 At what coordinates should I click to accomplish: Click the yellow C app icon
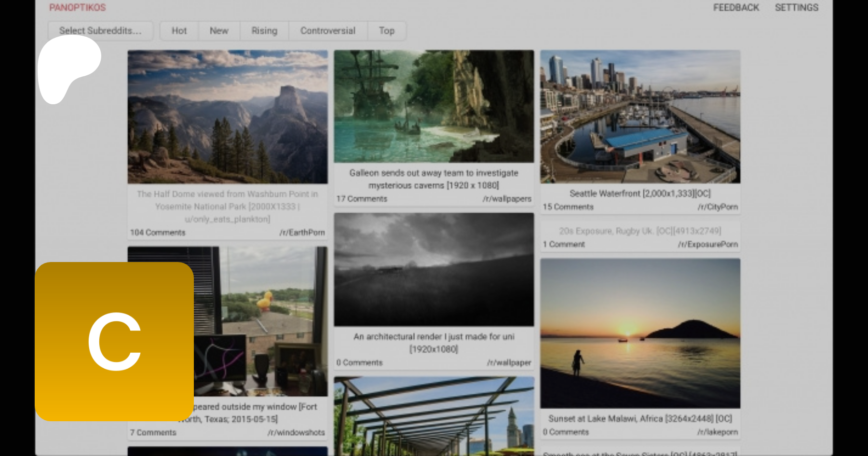tap(114, 341)
